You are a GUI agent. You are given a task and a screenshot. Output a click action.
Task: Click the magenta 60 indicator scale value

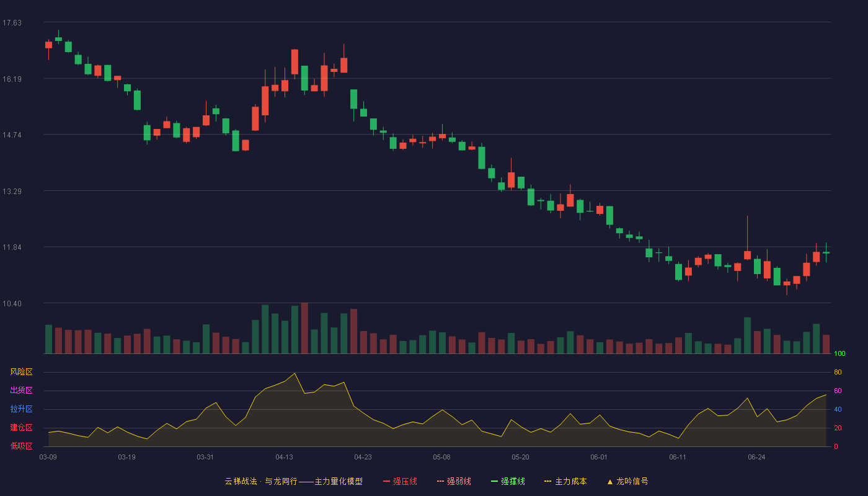[x=838, y=391]
